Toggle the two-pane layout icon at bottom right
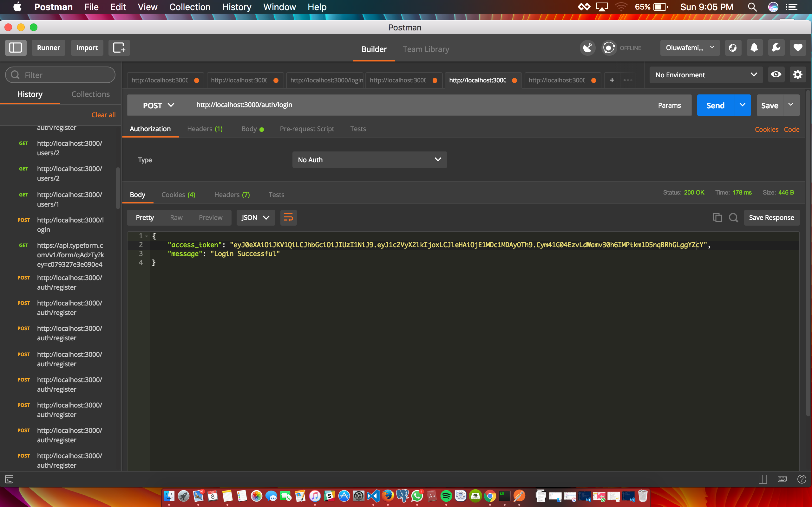 tap(762, 479)
